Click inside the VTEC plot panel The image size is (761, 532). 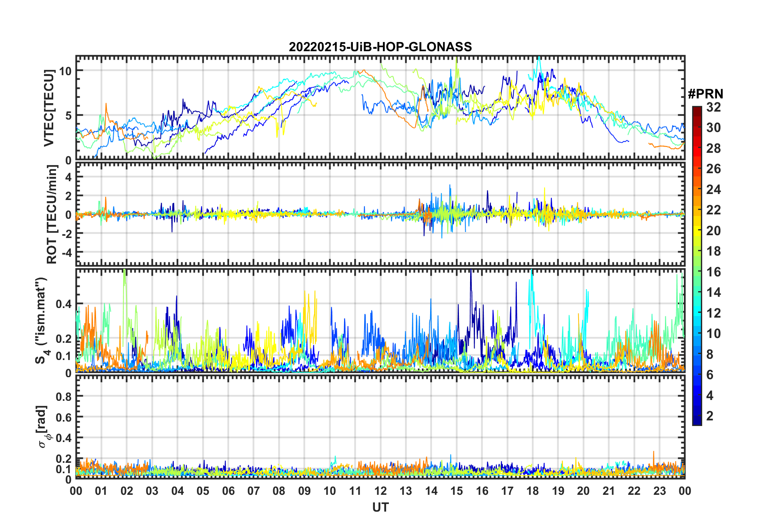coord(380,108)
